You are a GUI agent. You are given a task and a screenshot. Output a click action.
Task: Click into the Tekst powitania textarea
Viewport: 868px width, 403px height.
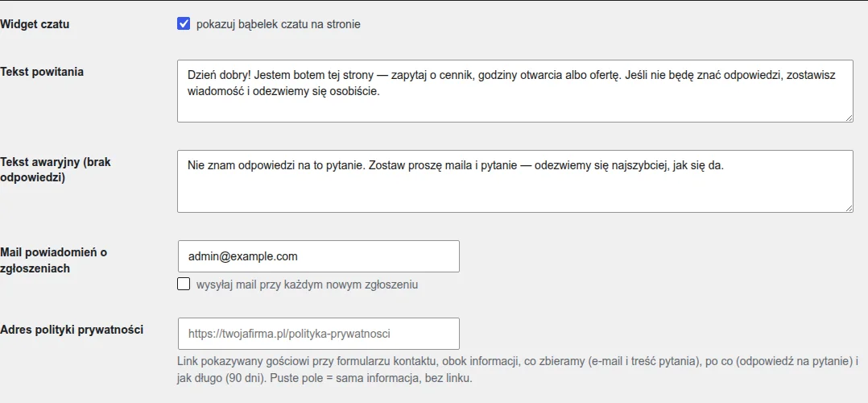pos(515,91)
